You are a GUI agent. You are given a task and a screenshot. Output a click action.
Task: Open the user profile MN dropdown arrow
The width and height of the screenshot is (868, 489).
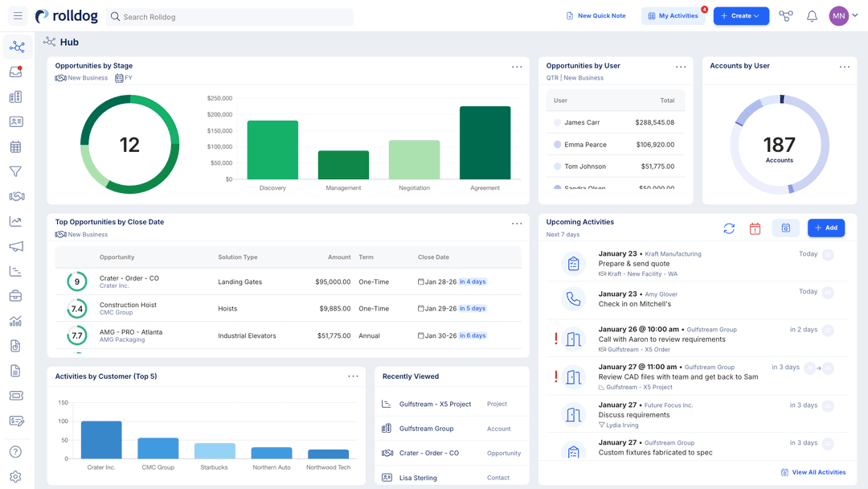(x=855, y=15)
